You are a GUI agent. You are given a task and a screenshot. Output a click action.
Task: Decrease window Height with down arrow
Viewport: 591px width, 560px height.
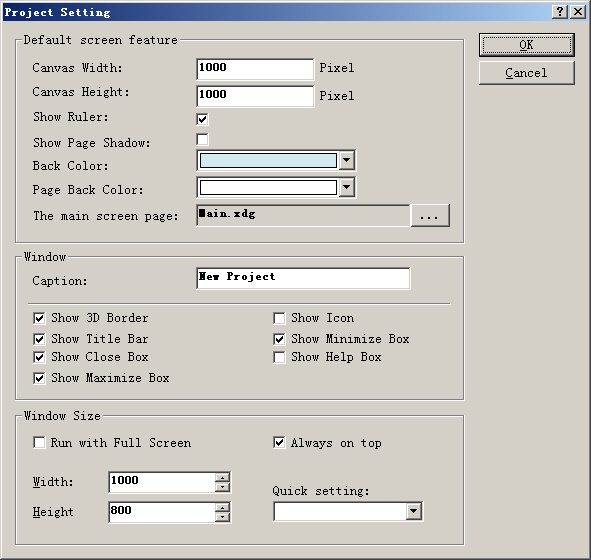point(223,517)
